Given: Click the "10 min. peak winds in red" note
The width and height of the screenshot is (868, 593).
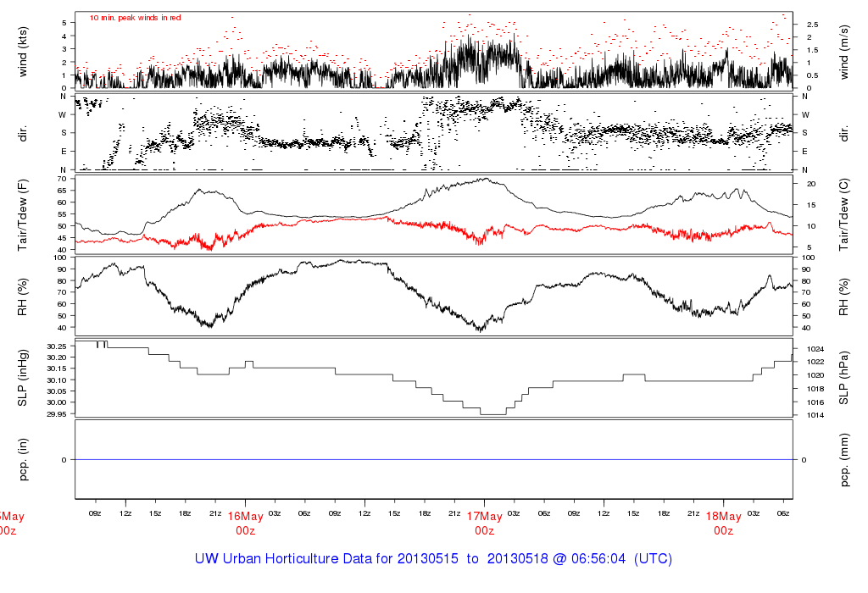Looking at the screenshot, I should coord(135,18).
